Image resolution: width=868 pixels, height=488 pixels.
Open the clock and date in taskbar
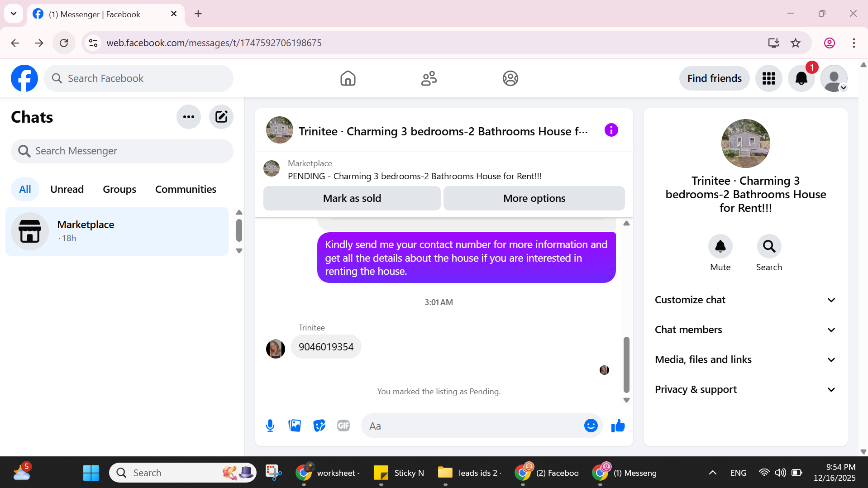click(835, 473)
